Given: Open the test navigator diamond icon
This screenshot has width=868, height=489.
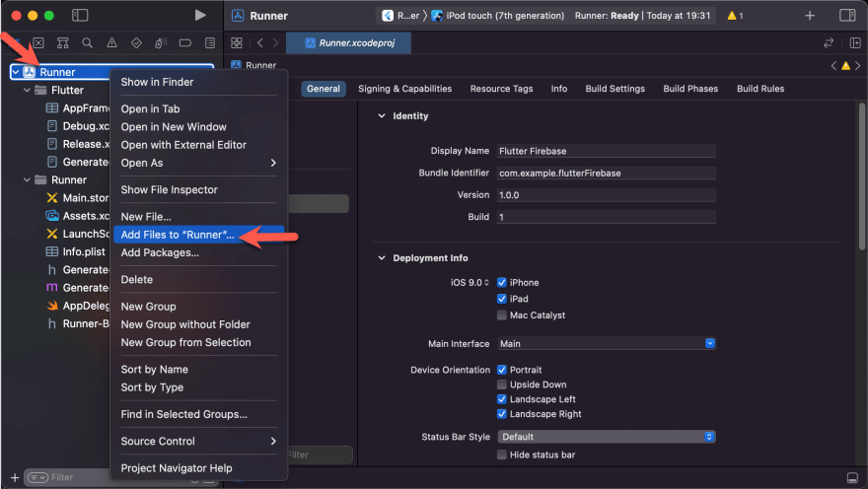Looking at the screenshot, I should click(136, 42).
